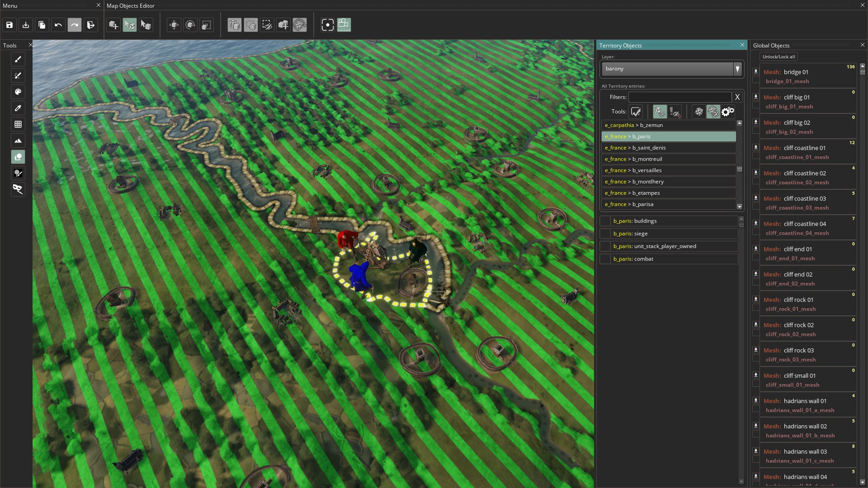This screenshot has height=488, width=868.
Task: Toggle the hidden dice visibility filter
Action: (713, 112)
